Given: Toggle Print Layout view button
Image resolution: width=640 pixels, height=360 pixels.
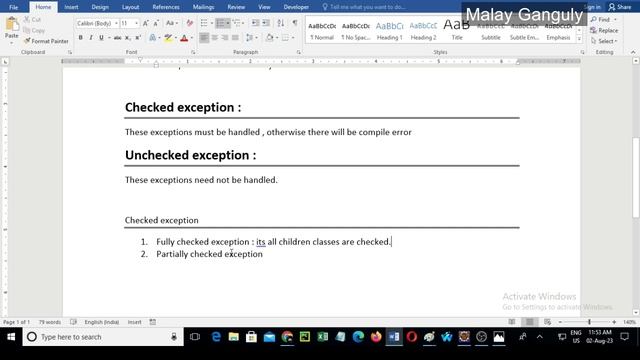Looking at the screenshot, I should pos(529,322).
